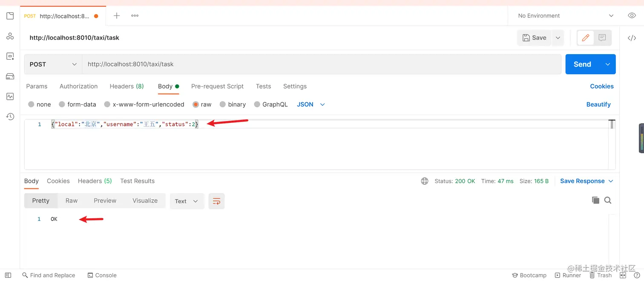The width and height of the screenshot is (644, 281).
Task: Open the History sidebar icon
Action: pyautogui.click(x=10, y=116)
